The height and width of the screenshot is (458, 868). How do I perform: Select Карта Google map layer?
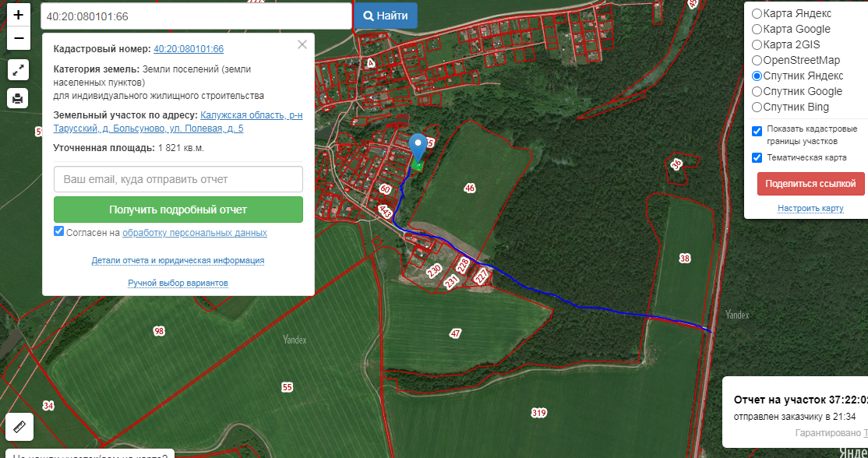(x=757, y=29)
